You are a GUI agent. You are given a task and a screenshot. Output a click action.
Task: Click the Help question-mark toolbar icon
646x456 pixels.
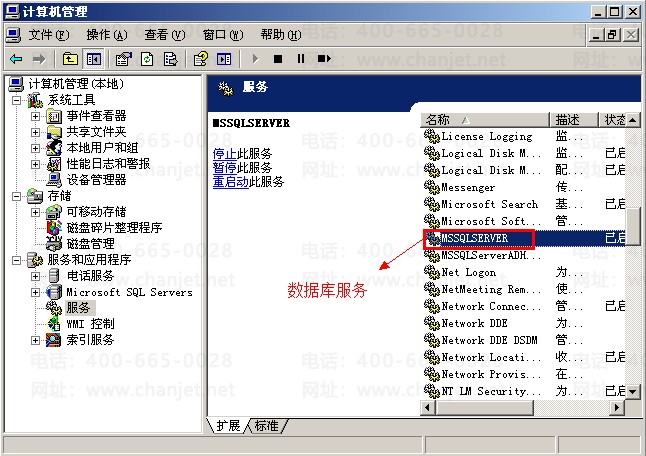pyautogui.click(x=201, y=59)
